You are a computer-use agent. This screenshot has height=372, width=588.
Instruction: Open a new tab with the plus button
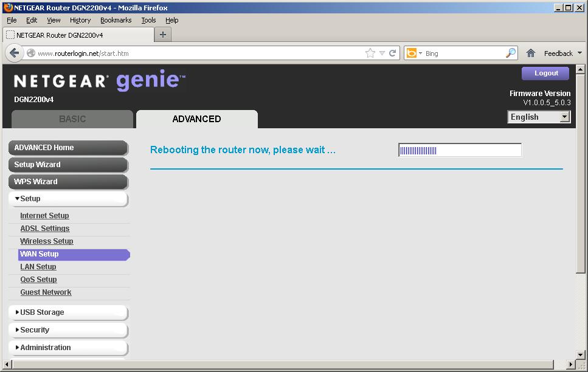(163, 35)
